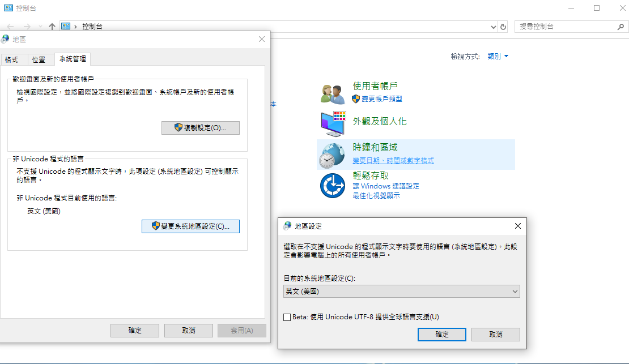Viewport: 629px width, 364px height.
Task: Click 取消 in the 地區設定 dialog
Action: (496, 335)
